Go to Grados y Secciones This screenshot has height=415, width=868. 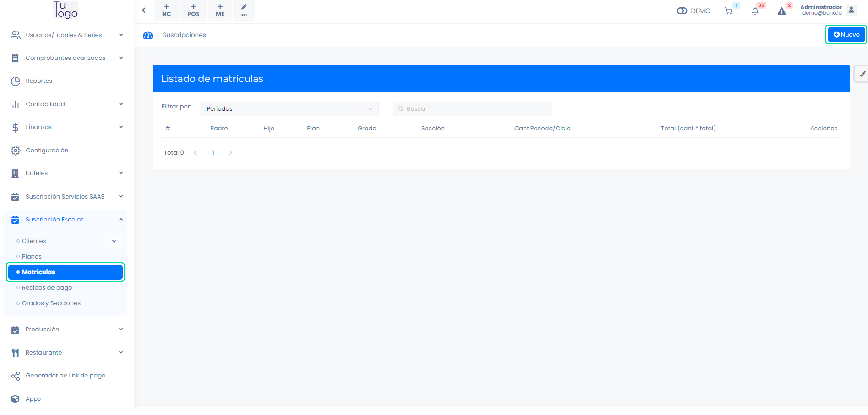click(51, 303)
